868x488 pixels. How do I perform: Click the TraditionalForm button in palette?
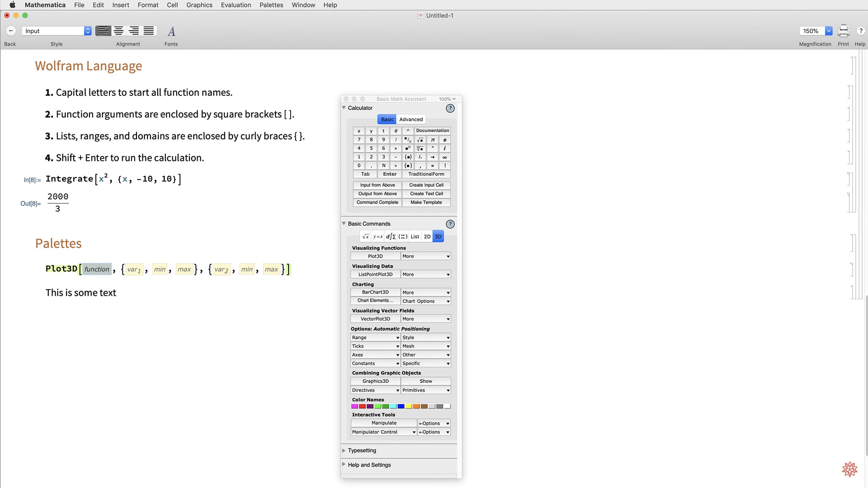[426, 174]
